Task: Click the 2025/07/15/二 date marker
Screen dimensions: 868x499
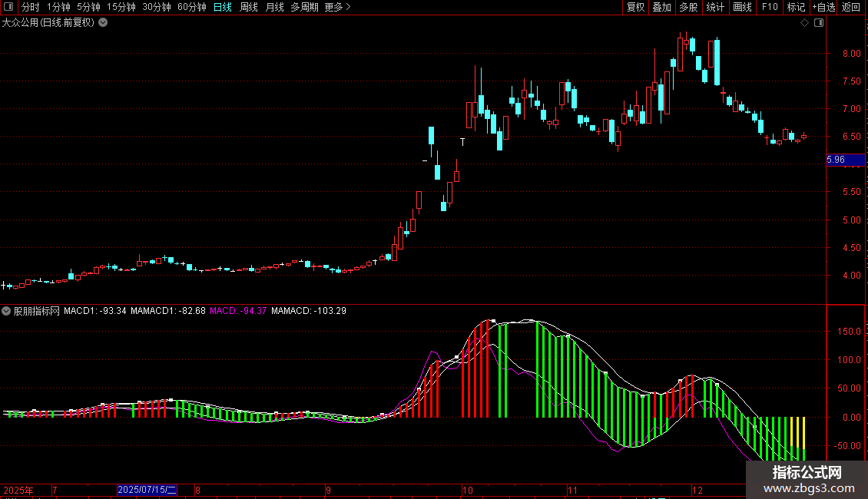Action: pyautogui.click(x=147, y=490)
